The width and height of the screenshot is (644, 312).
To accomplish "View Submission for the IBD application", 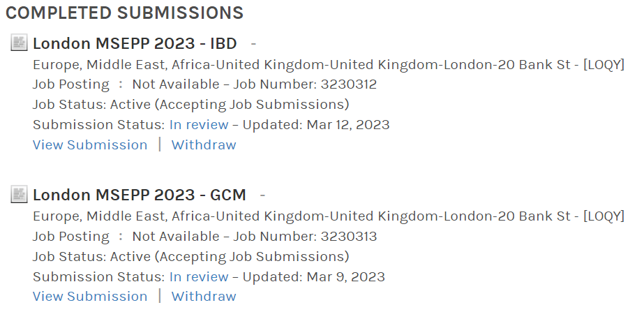I will [90, 145].
